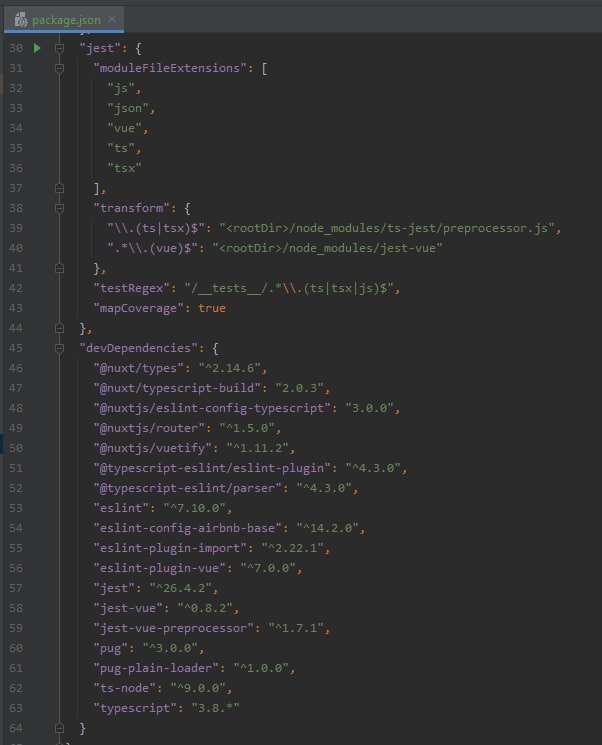Image resolution: width=602 pixels, height=745 pixels.
Task: Click the "eslint-config-airbnb-base" dependency name
Action: (187, 528)
